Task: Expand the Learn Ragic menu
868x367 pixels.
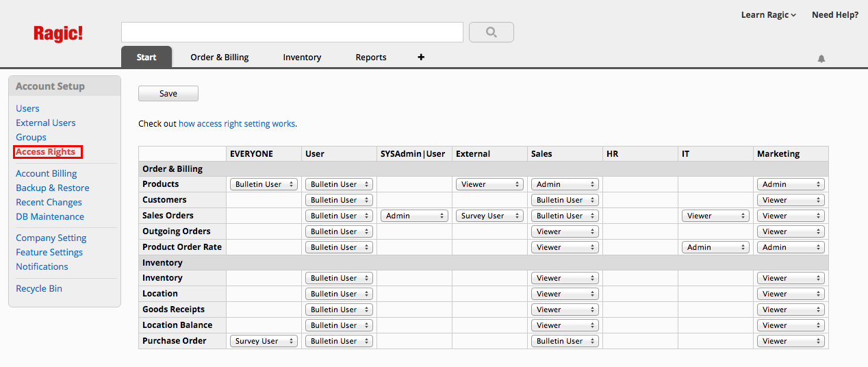Action: (x=768, y=15)
